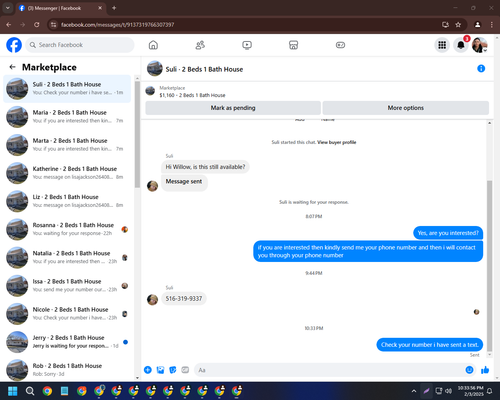Screen dimensions: 500x400
Task: Open the Issa 2 Beds 1 Bath House chat
Action: point(67,286)
